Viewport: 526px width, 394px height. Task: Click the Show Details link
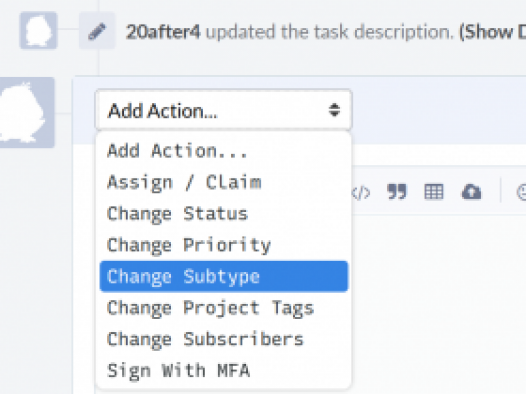[x=492, y=32]
